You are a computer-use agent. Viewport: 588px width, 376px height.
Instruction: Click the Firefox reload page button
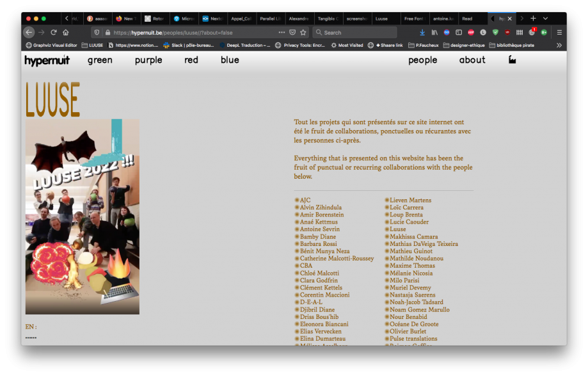[x=54, y=32]
